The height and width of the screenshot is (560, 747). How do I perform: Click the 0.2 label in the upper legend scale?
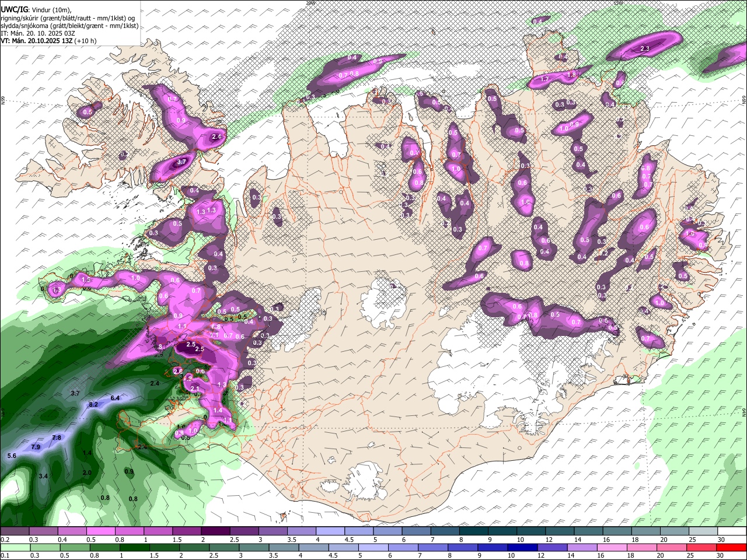pos(5,540)
